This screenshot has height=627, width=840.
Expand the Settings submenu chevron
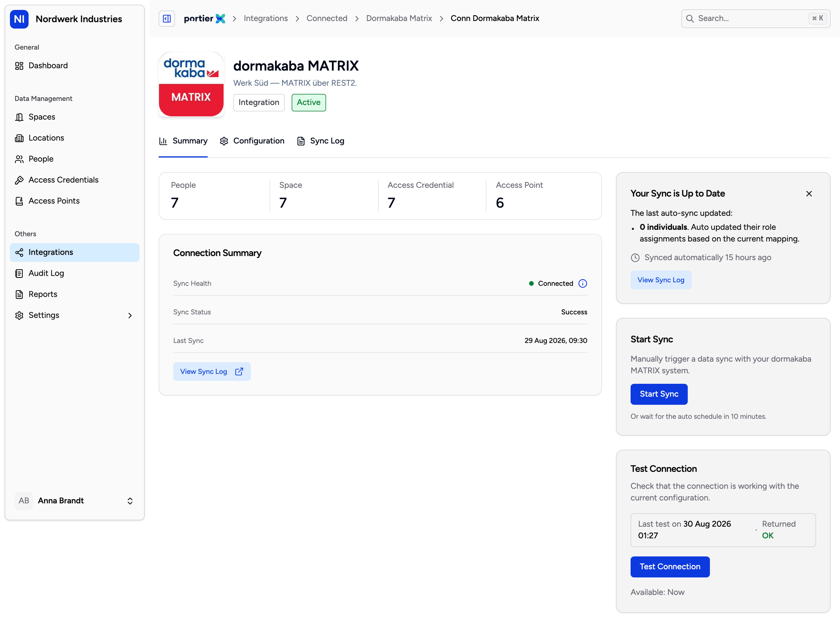click(x=130, y=316)
